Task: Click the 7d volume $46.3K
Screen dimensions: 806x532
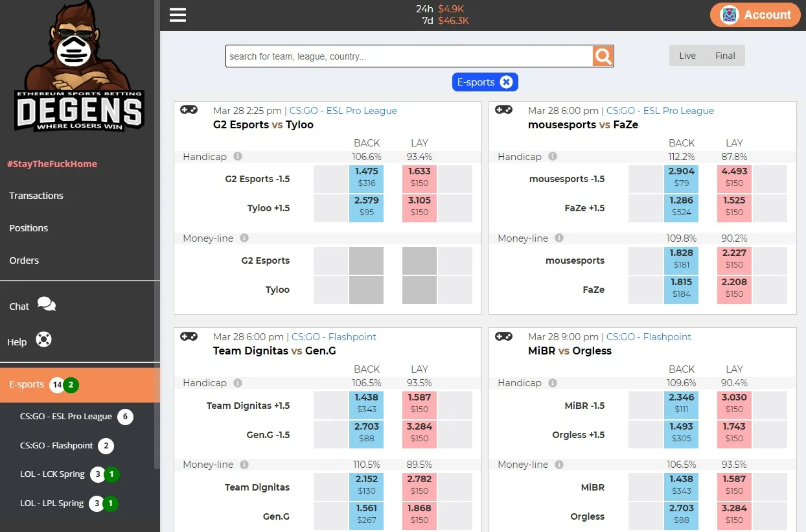Action: 454,21
